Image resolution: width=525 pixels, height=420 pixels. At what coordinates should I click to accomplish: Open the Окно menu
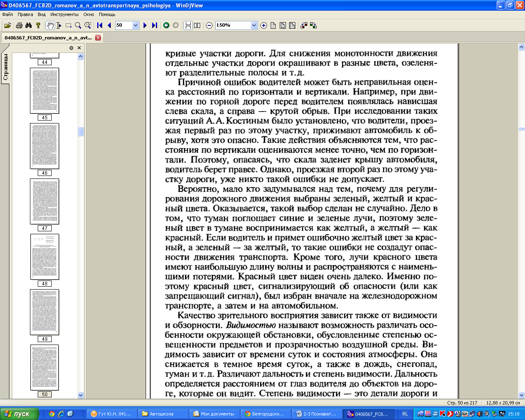coord(89,14)
